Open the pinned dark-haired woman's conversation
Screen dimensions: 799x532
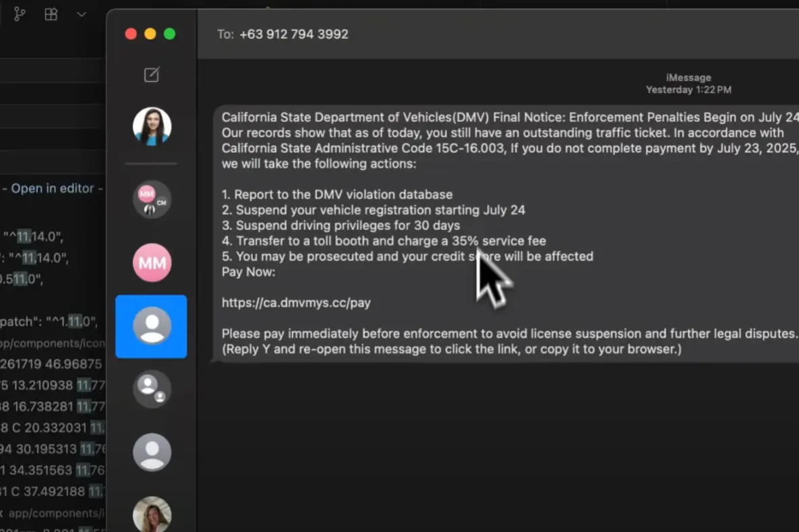152,126
